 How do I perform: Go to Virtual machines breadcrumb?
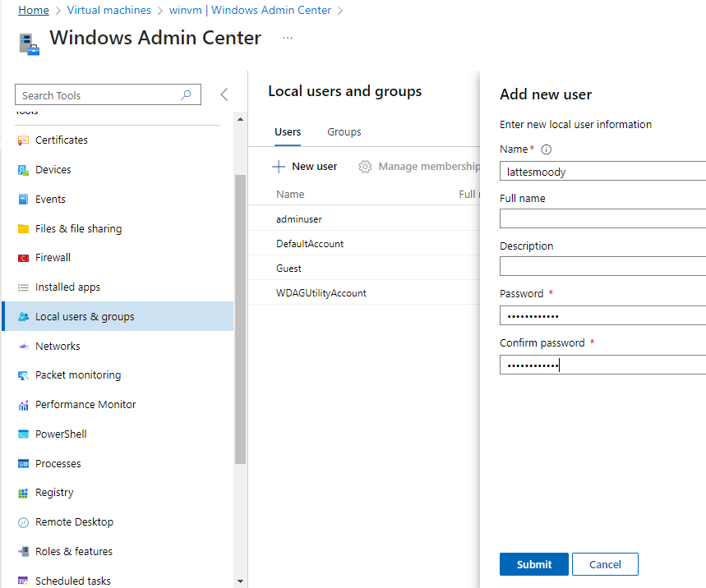[109, 10]
